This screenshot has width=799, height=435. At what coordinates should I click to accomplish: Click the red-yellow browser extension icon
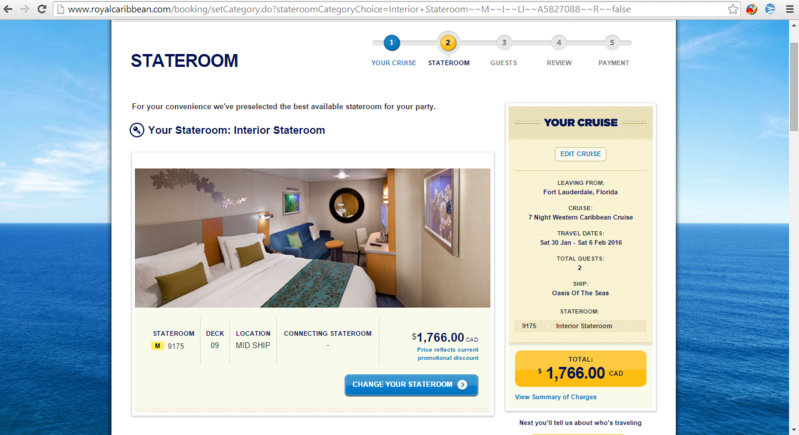coord(751,9)
